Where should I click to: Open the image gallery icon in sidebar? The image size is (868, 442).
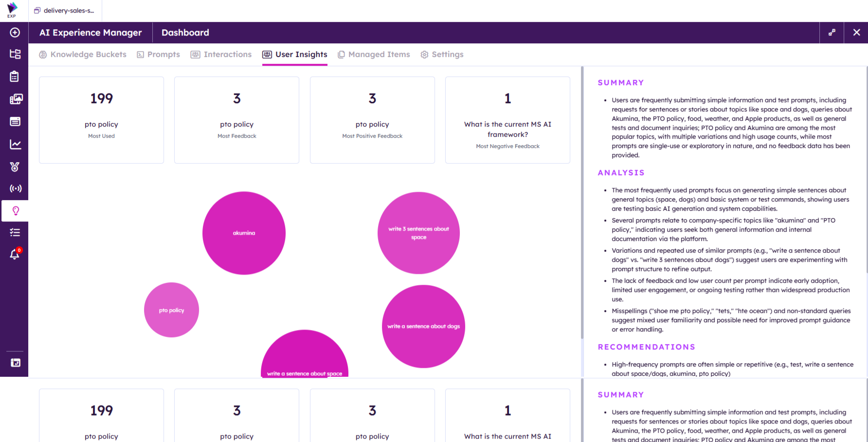(16, 99)
